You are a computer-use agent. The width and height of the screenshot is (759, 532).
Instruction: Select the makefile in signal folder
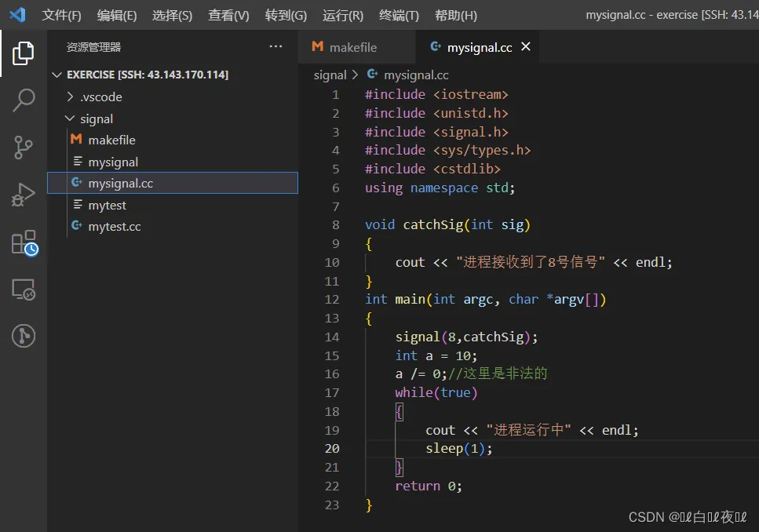pos(111,140)
